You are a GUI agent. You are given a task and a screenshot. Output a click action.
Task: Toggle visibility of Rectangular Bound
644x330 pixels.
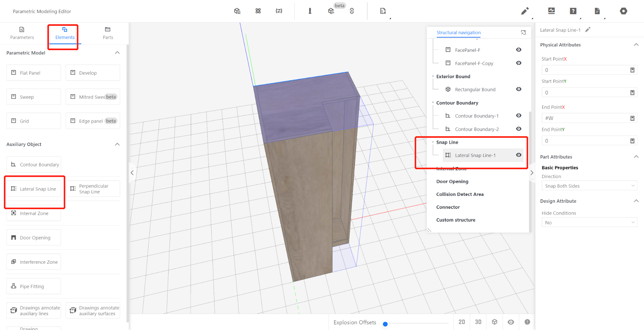519,89
